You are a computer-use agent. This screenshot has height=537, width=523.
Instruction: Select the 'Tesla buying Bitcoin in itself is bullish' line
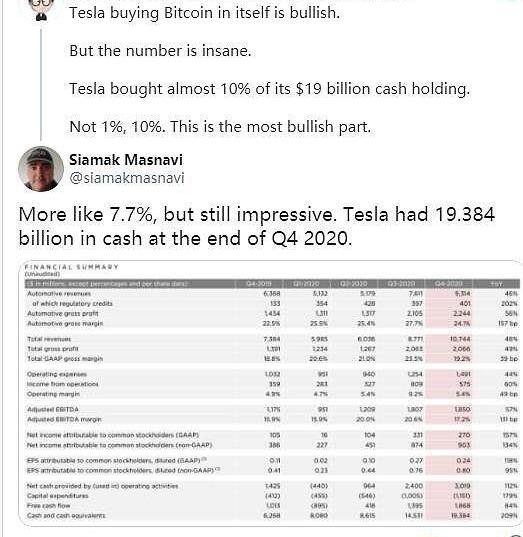pyautogui.click(x=204, y=13)
